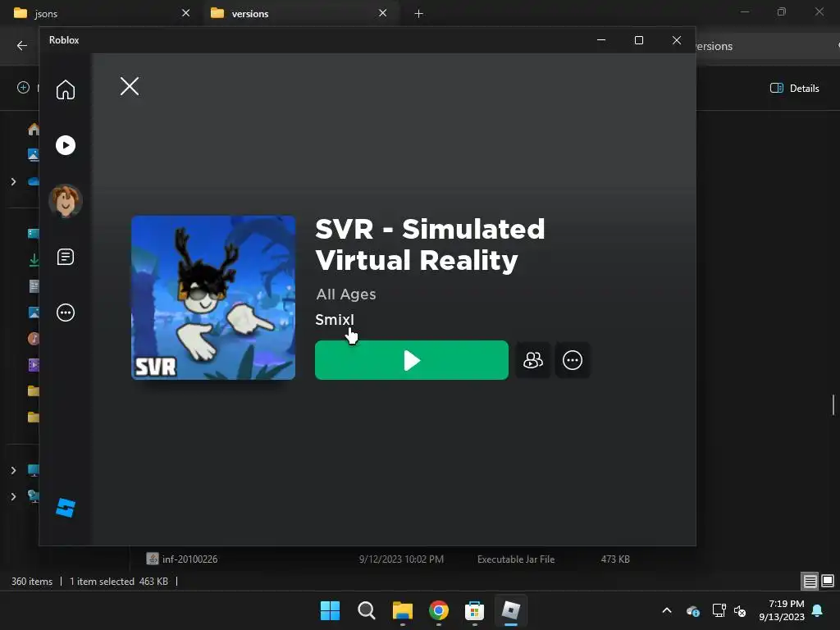Expand the OneDrive tree node chevron
This screenshot has height=630, width=840.
(13, 181)
